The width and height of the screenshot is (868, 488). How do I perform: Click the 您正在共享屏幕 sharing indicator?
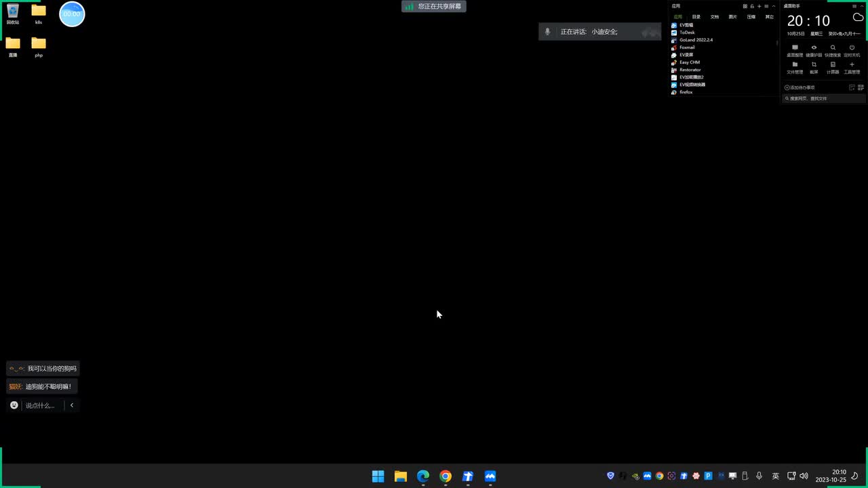(x=434, y=6)
